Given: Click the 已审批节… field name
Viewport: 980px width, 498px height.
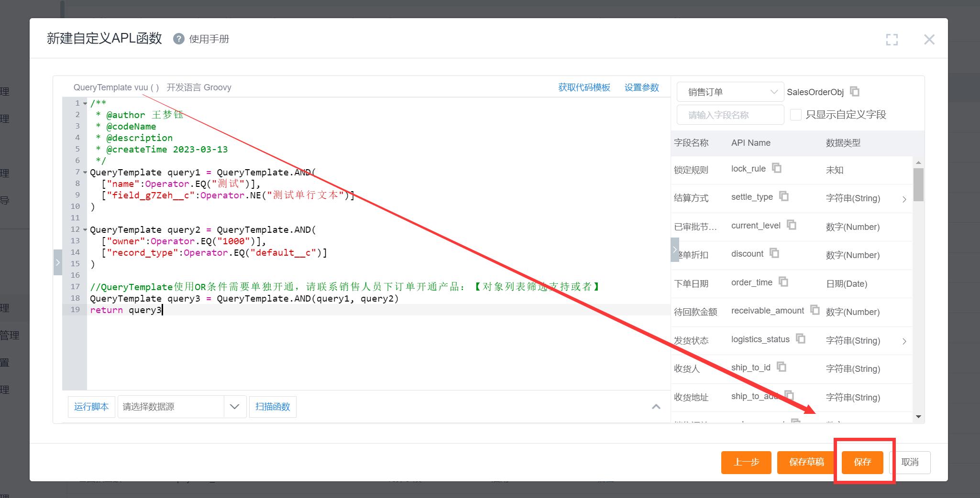Looking at the screenshot, I should coord(695,227).
